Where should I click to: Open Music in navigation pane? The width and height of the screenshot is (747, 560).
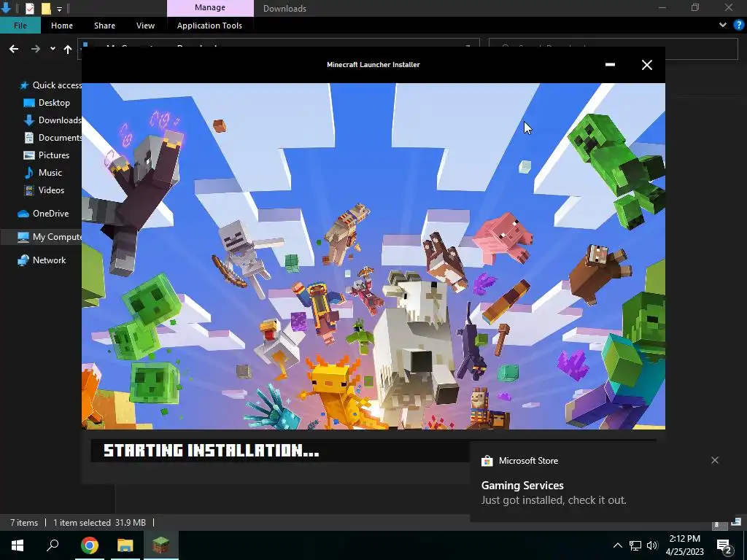point(43,172)
